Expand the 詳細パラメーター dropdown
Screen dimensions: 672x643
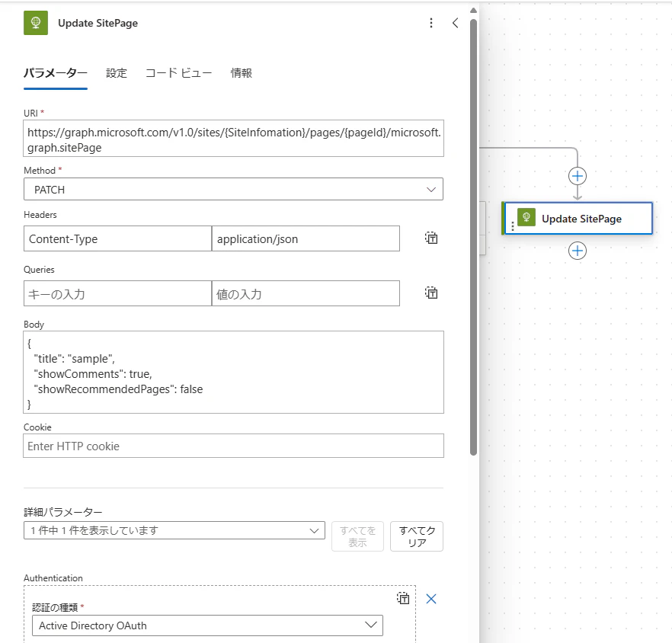point(174,530)
